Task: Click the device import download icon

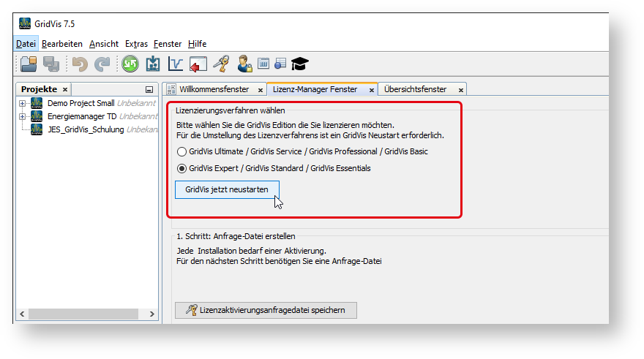Action: [153, 64]
